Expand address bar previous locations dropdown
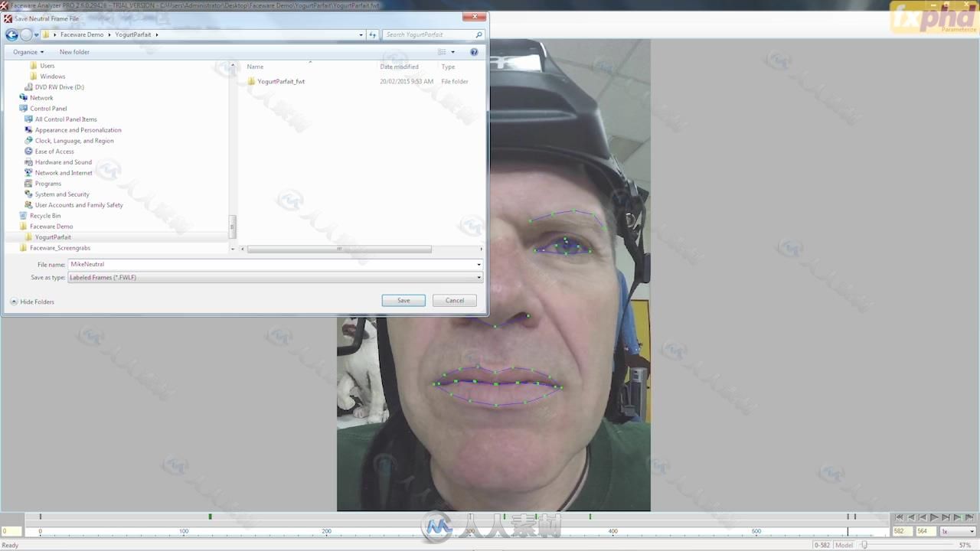This screenshot has width=980, height=551. pos(361,34)
